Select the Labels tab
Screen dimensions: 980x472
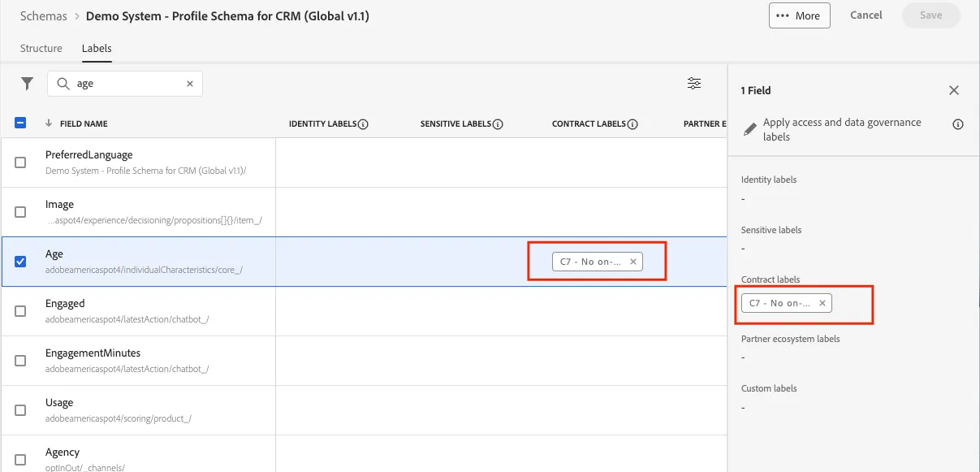point(97,49)
